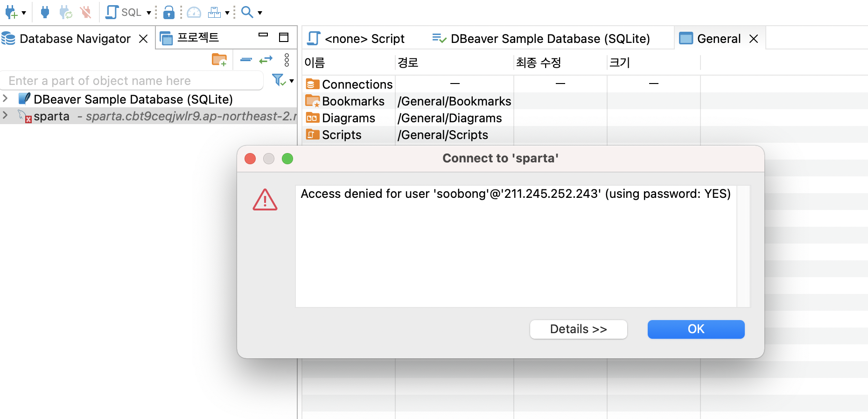Expand the dropdown beside the stacked boxes icon

coord(227,13)
